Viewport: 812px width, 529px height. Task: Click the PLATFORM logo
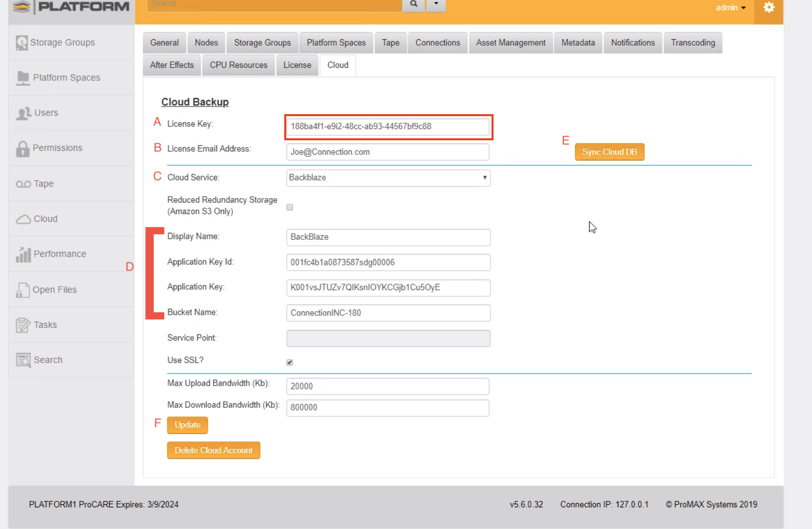(x=71, y=7)
